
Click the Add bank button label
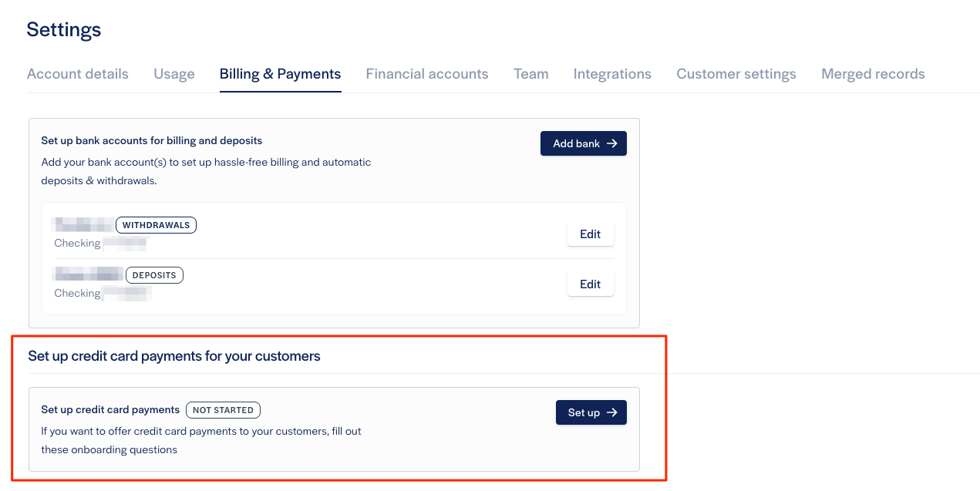tap(576, 143)
